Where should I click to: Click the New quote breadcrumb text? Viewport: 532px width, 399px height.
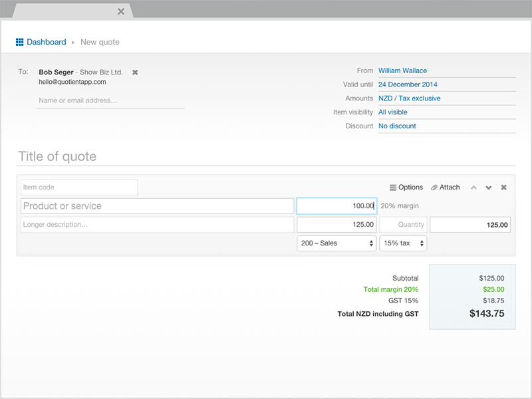(x=100, y=42)
